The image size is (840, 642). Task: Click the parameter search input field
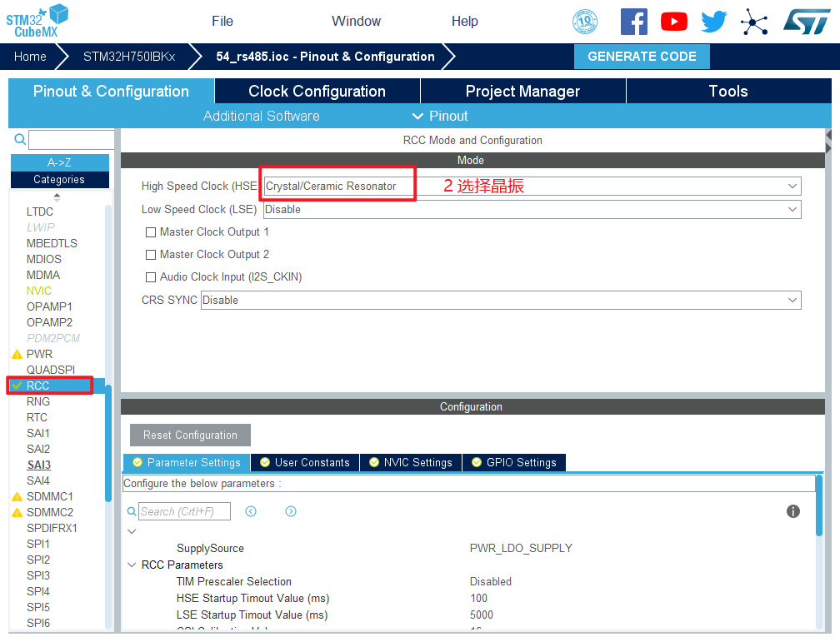pyautogui.click(x=183, y=511)
